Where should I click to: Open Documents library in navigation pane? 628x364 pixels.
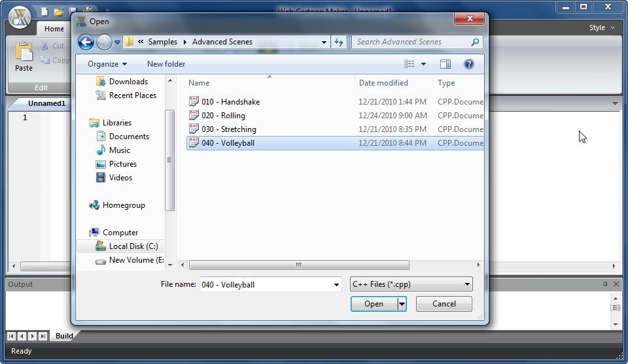point(129,137)
